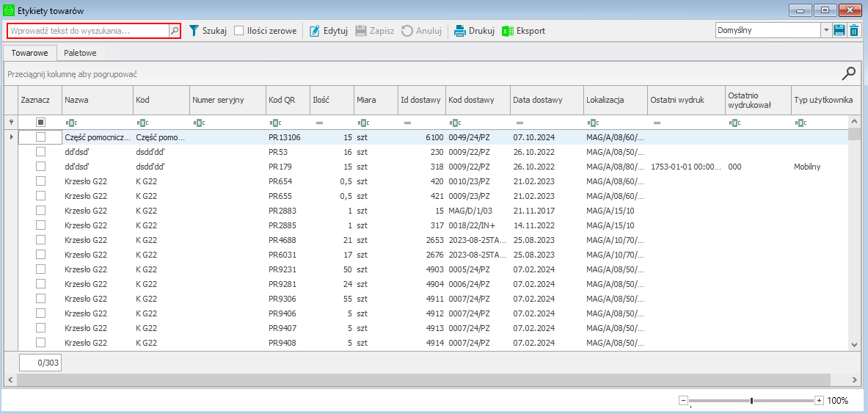868x414 pixels.
Task: Enable the Ilości zerowe checkbox
Action: tap(239, 31)
